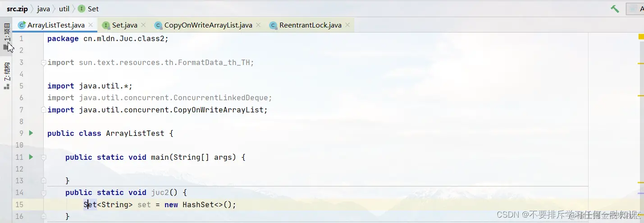Click the ArrayListTest.java tab class icon

[22, 25]
